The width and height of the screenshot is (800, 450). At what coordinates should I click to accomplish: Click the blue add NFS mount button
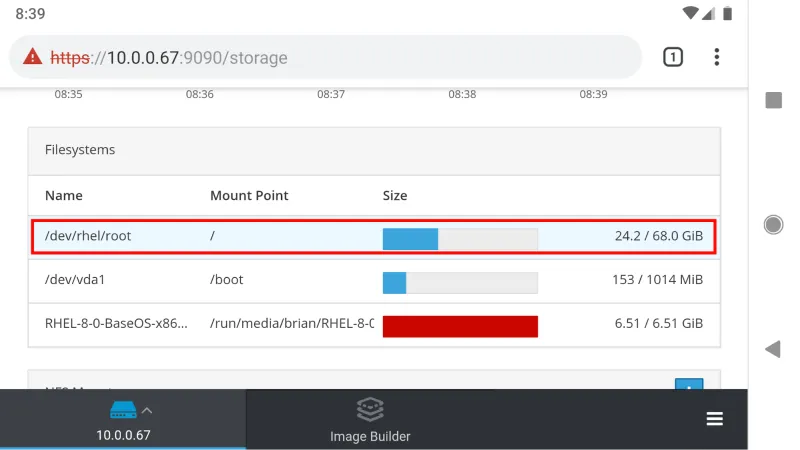click(689, 384)
